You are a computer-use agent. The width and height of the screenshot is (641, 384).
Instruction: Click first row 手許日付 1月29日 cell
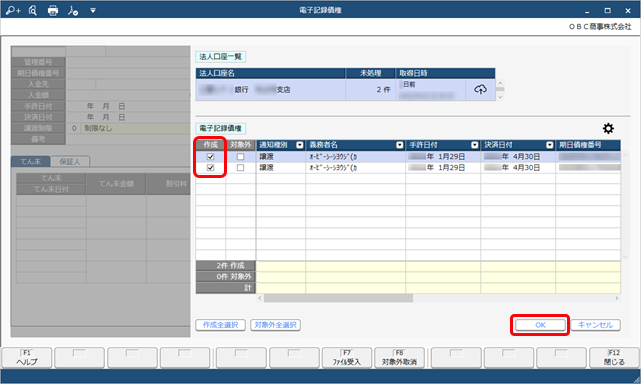pos(443,157)
